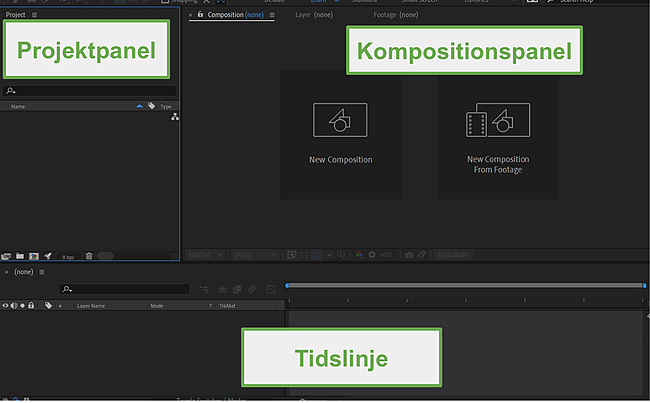Open project settings rocket icon
Screen dimensions: 650x403
click(x=48, y=256)
